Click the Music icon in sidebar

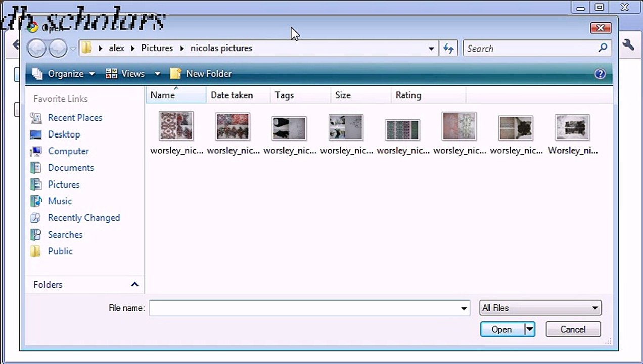[x=36, y=201]
